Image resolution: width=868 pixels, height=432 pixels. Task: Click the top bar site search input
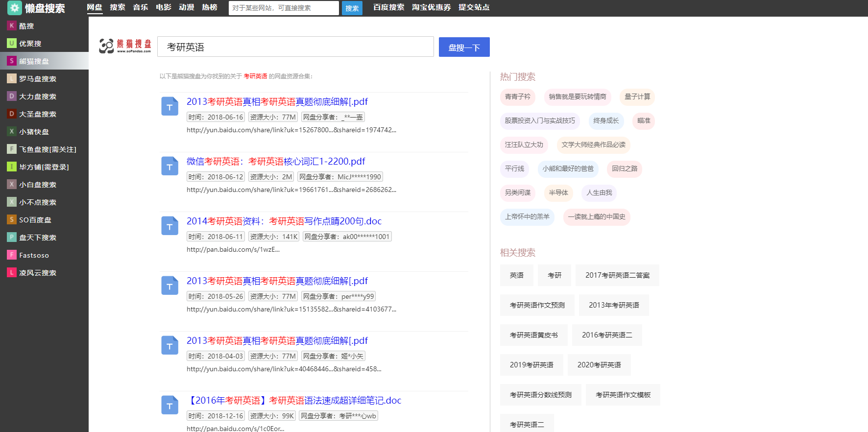[284, 8]
